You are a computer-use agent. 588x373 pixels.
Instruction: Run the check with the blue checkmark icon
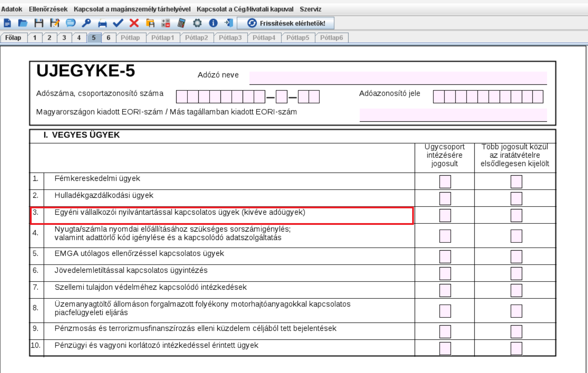coord(118,23)
